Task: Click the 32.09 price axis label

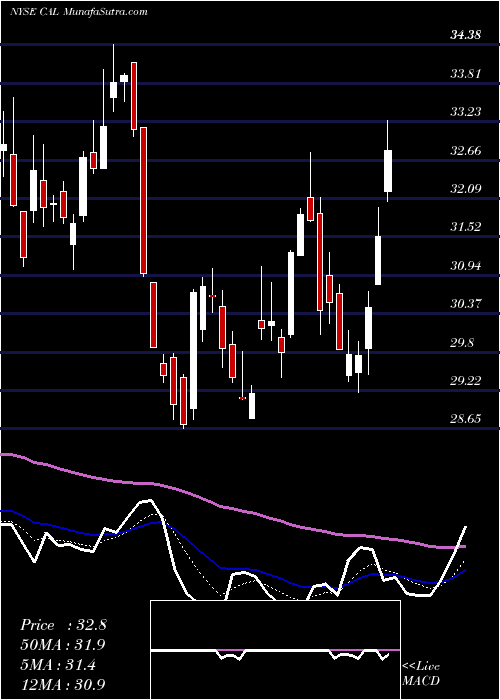Action: [x=466, y=189]
